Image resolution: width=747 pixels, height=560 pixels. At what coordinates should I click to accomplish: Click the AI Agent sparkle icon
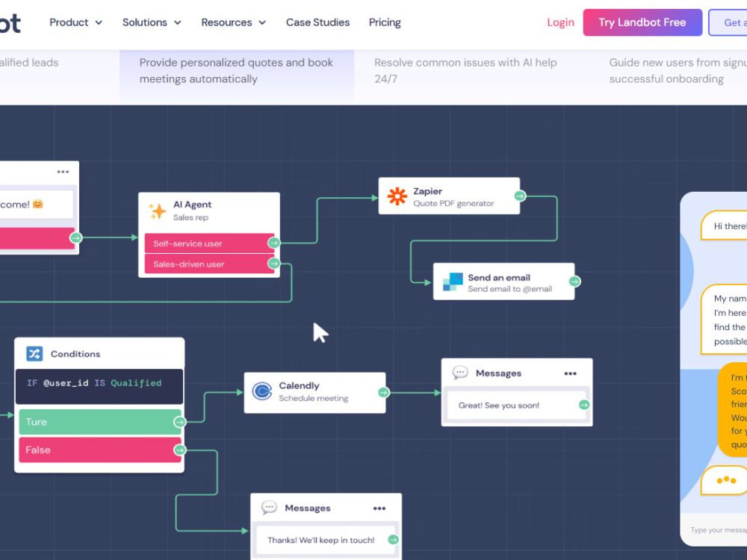point(157,211)
